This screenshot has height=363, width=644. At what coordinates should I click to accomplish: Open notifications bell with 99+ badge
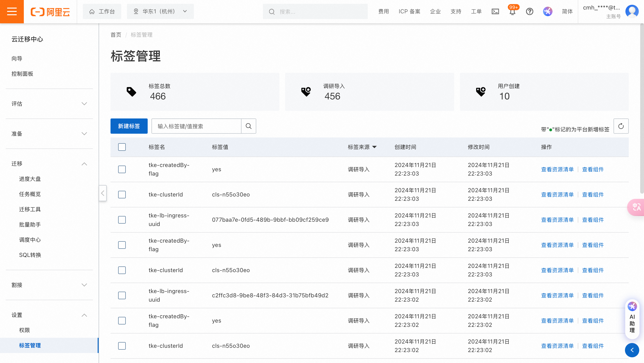pyautogui.click(x=512, y=11)
